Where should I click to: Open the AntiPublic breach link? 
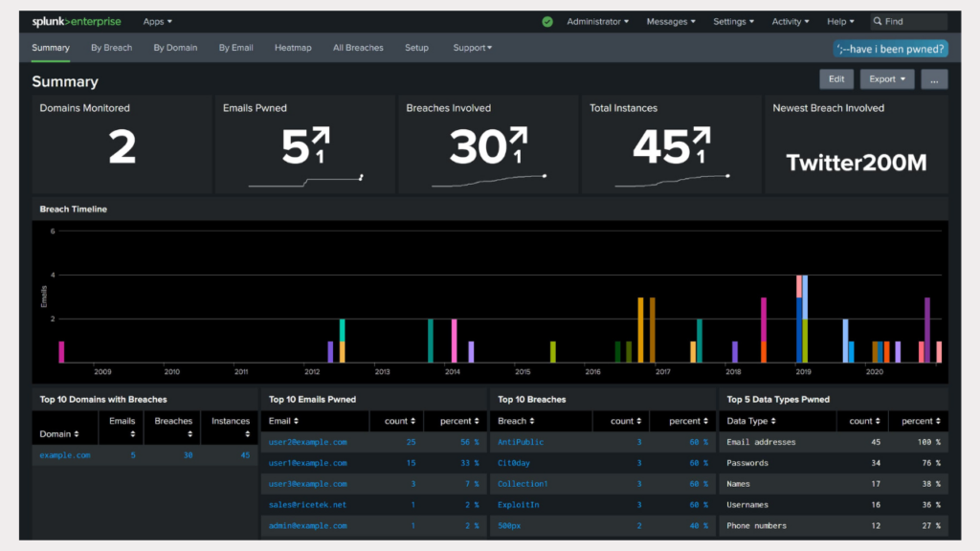(521, 442)
